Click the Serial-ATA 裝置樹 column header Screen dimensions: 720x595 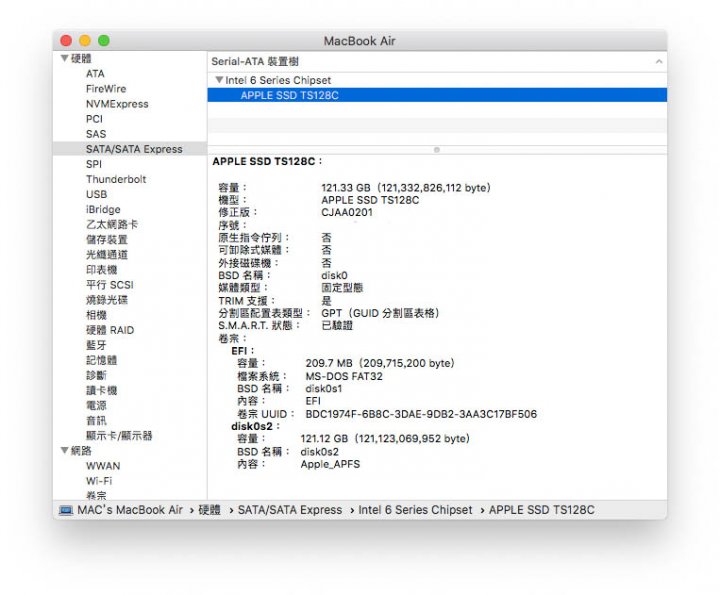[437, 61]
